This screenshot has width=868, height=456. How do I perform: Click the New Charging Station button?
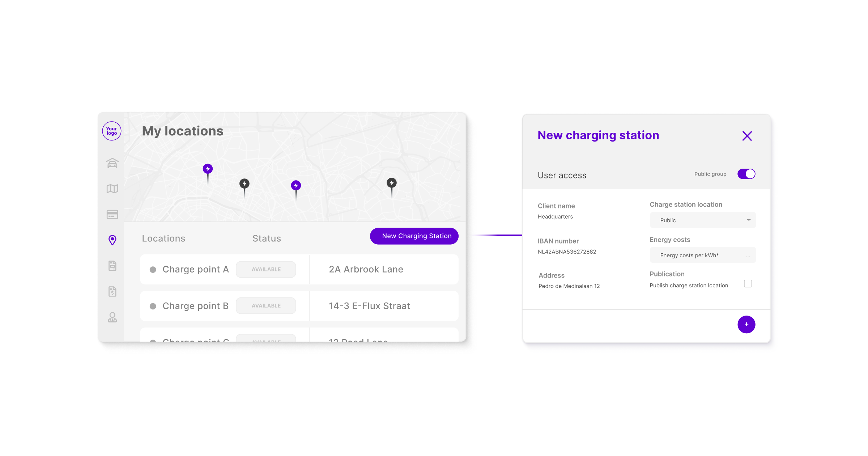pyautogui.click(x=414, y=236)
